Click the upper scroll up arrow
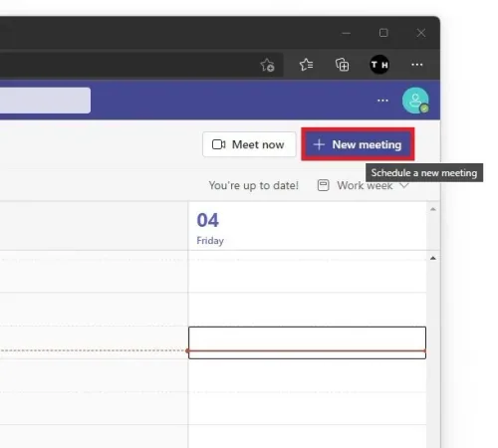 click(433, 209)
